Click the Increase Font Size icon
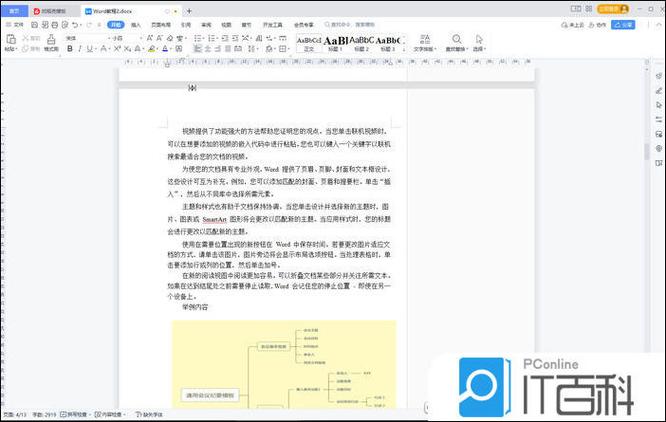666x422 pixels. (150, 38)
